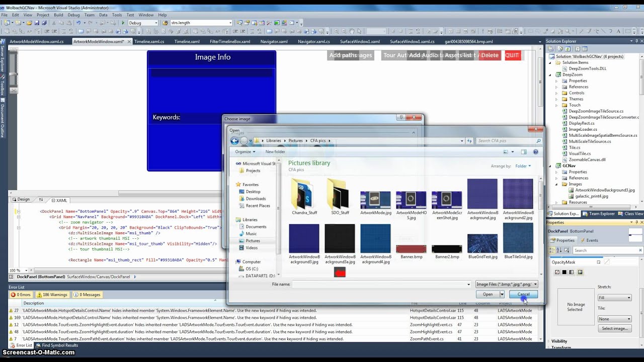The width and height of the screenshot is (644, 362).
Task: Start debugging with the green play icon
Action: [123, 23]
